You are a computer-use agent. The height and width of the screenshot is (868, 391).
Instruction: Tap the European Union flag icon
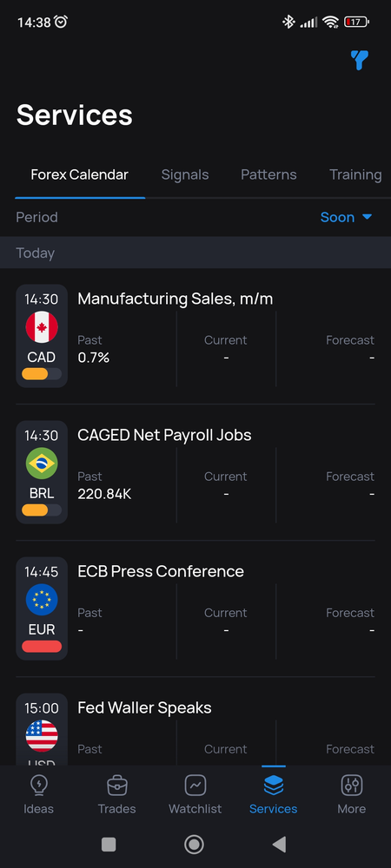coord(42,600)
